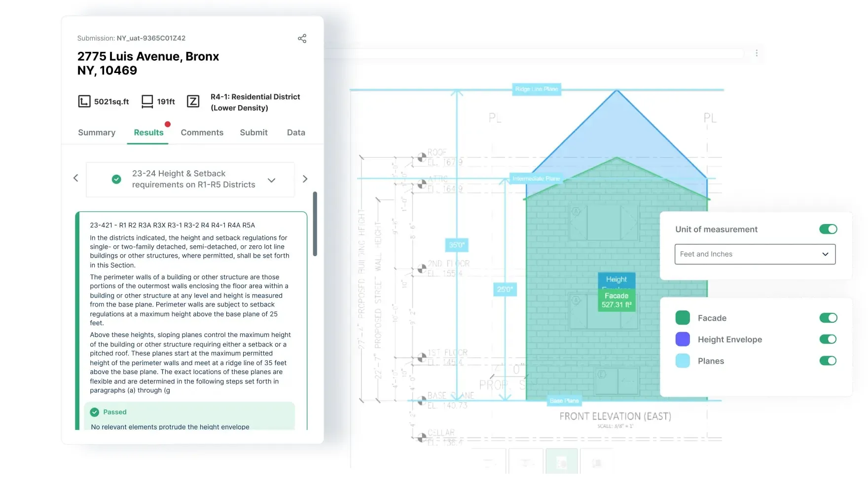
Task: Click the share icon beside submission ID
Action: 302,38
